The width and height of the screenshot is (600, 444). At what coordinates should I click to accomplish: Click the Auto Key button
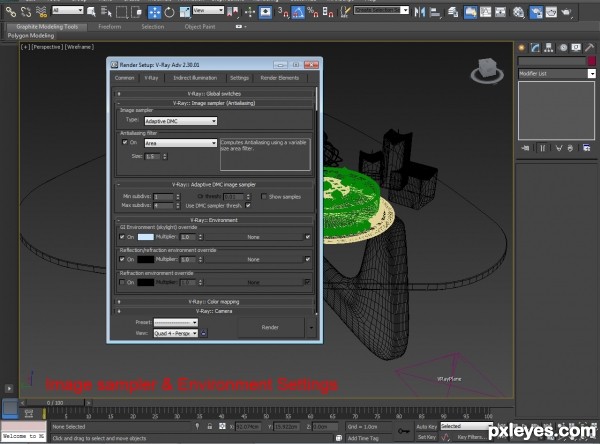click(x=427, y=426)
